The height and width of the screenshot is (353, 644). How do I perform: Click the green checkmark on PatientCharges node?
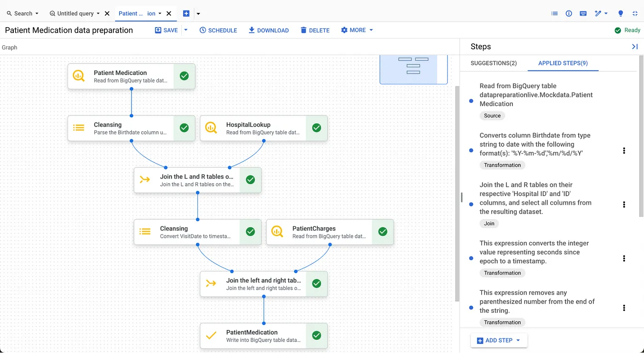[383, 232]
